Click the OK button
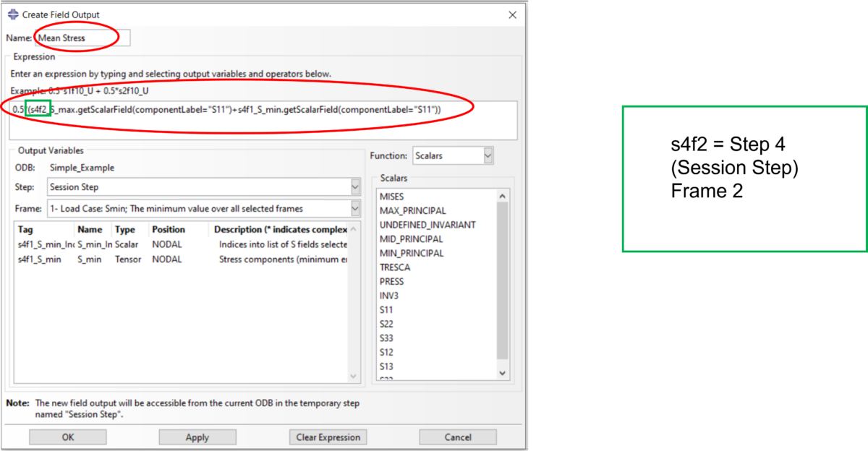Screen dimensions: 868x451 [x=67, y=437]
